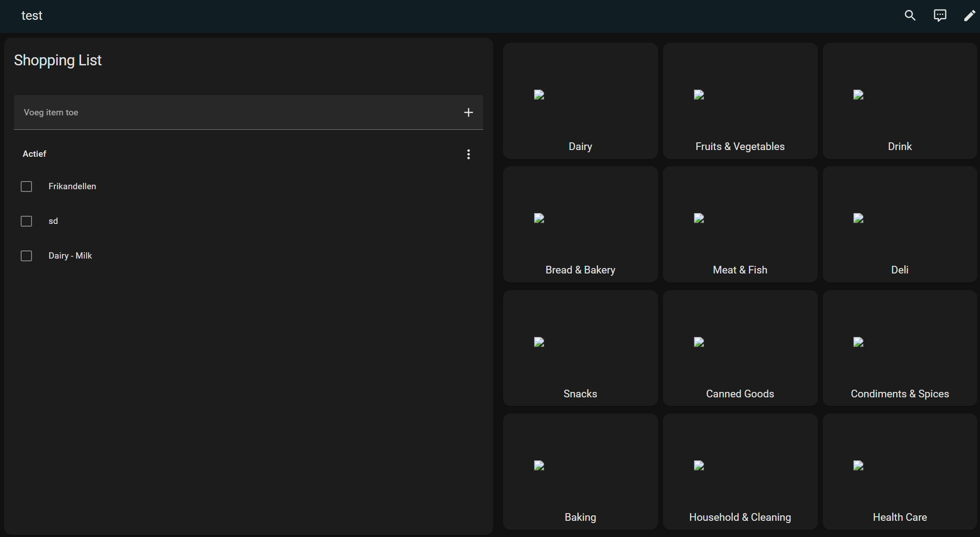Open the Fruits & Vegetables card
The width and height of the screenshot is (980, 537).
click(x=740, y=101)
